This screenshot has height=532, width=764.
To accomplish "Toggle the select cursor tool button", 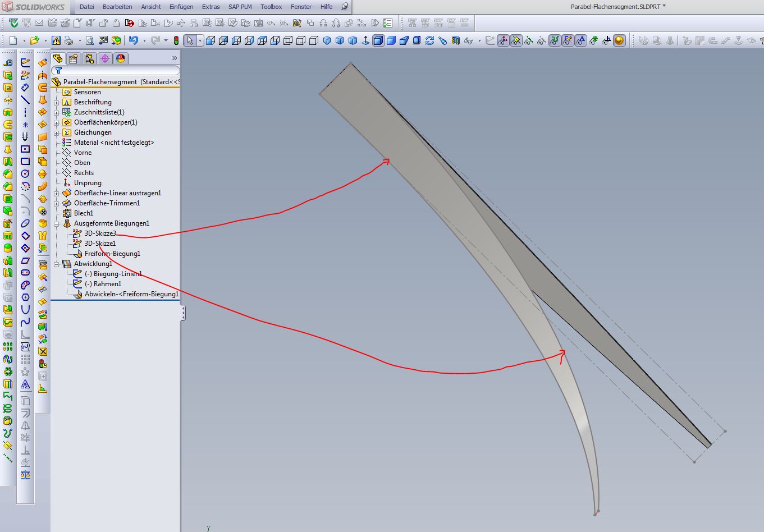I will 190,40.
